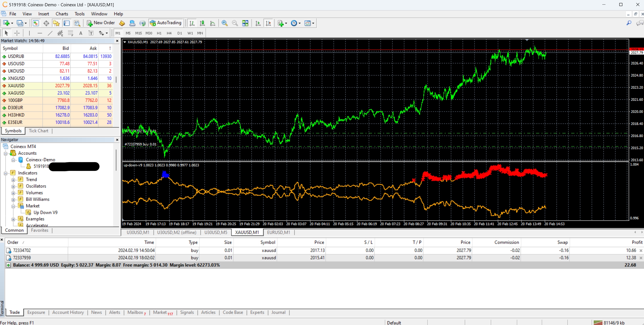The width and height of the screenshot is (644, 325).
Task: Close order 72334702 with the x
Action: click(641, 250)
